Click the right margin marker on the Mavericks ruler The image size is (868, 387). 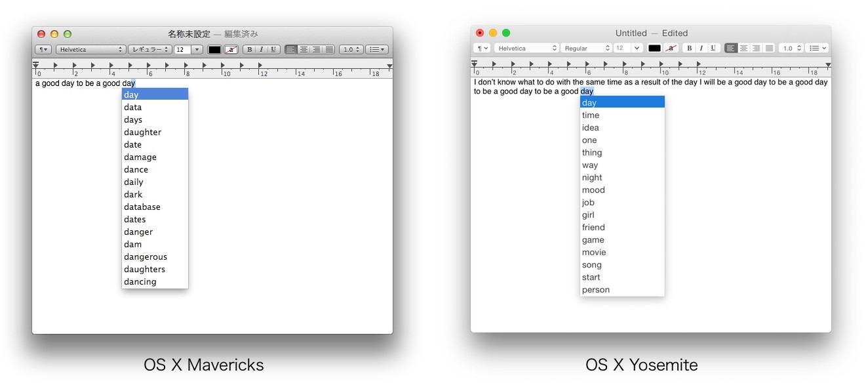point(390,66)
